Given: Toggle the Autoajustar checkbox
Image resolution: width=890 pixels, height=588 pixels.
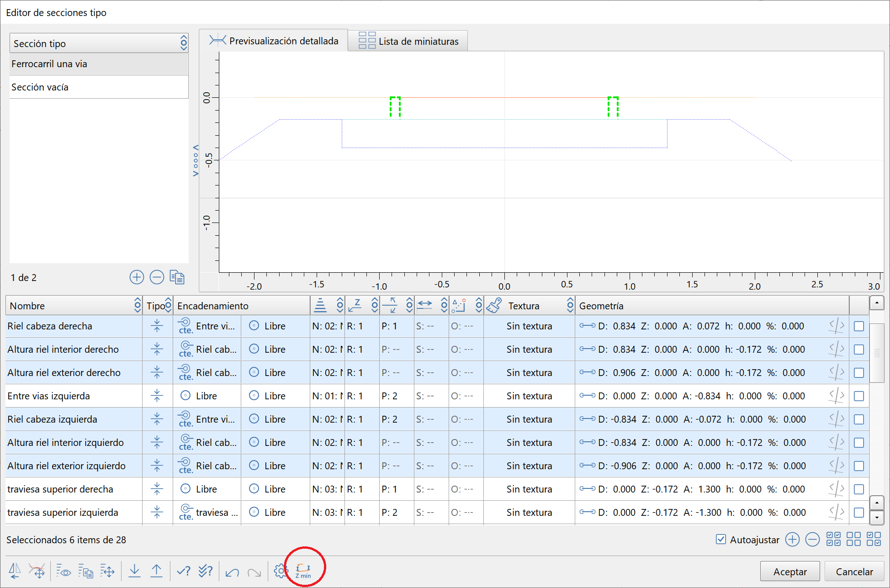Looking at the screenshot, I should (721, 540).
